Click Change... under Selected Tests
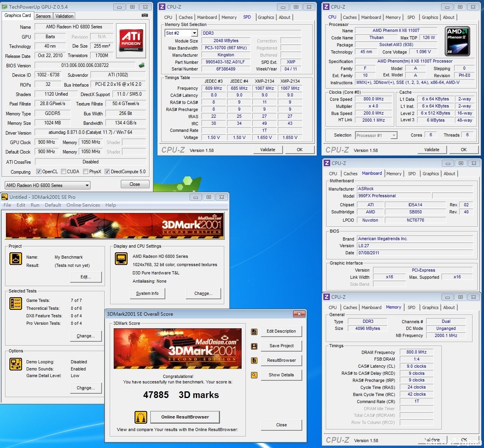The image size is (484, 448). [86, 336]
